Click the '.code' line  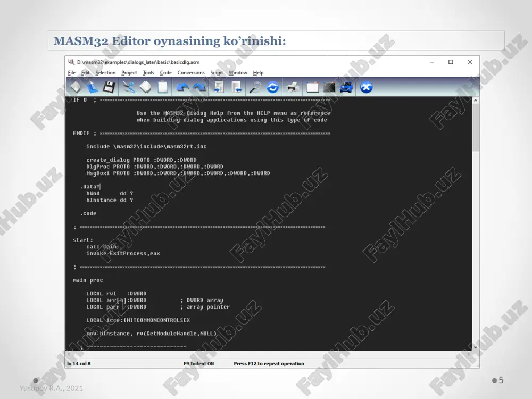88,213
